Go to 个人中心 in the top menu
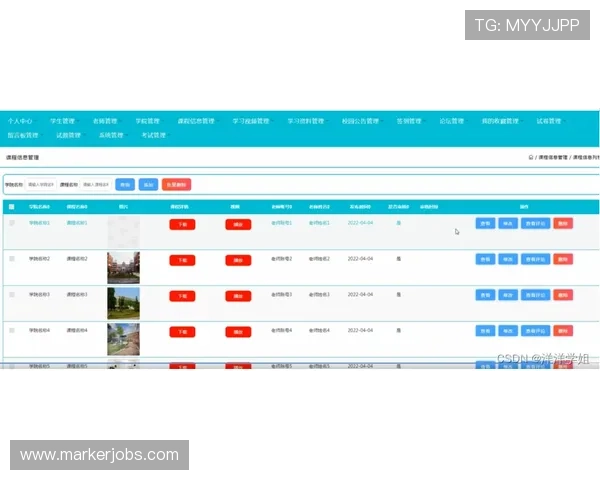This screenshot has height=480, width=600. coord(20,121)
